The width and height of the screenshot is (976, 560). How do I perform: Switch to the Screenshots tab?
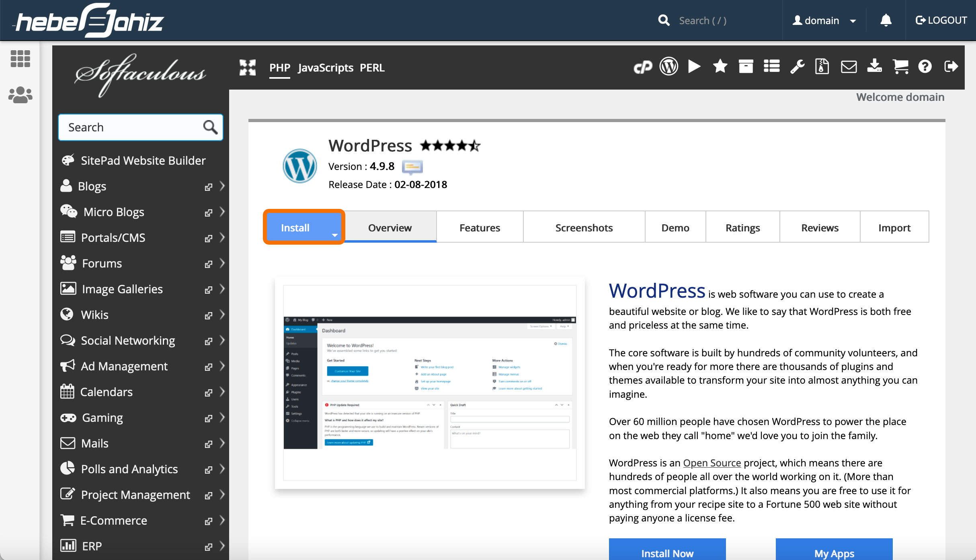(x=584, y=228)
